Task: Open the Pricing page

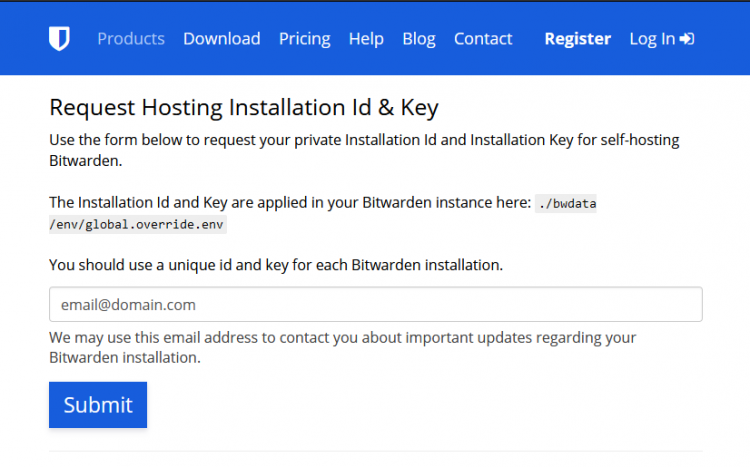Action: coord(305,39)
